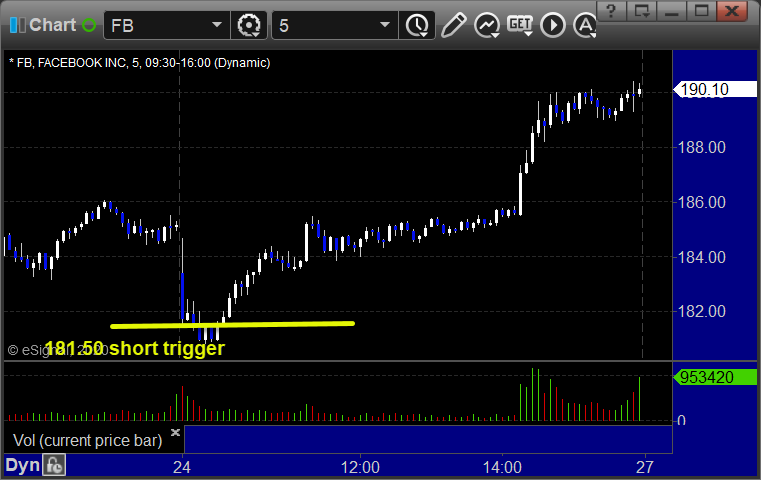Open the FB symbol dropdown
The width and height of the screenshot is (761, 480).
click(x=216, y=25)
